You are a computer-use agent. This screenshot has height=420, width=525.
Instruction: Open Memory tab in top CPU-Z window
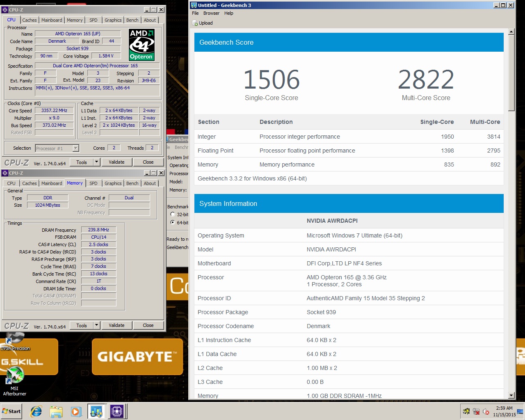[x=75, y=20]
